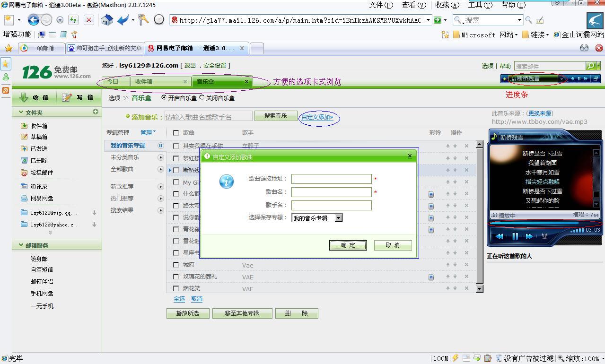Click 取消 in the add song dialog
This screenshot has width=605, height=364.
click(x=393, y=245)
